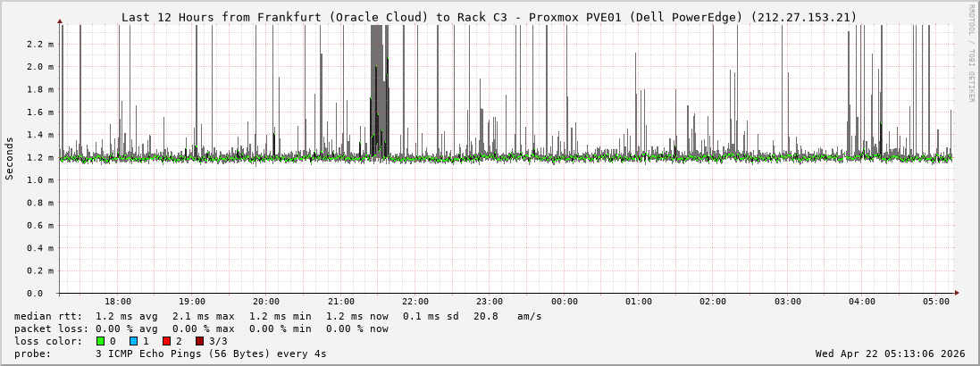The width and height of the screenshot is (980, 366).
Task: Click the graph title with Proxmox PVE01
Action: [489, 17]
